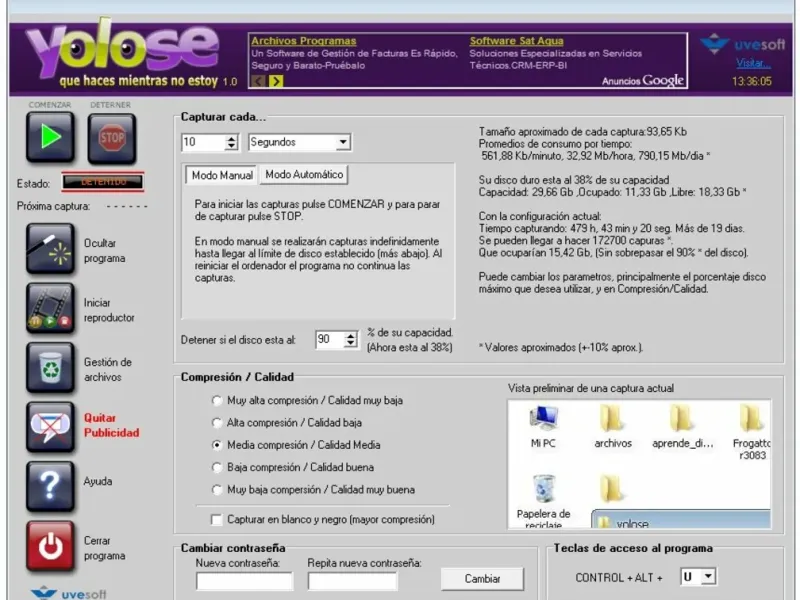Switch to the Modo Automático tab
The image size is (800, 600).
(x=304, y=174)
